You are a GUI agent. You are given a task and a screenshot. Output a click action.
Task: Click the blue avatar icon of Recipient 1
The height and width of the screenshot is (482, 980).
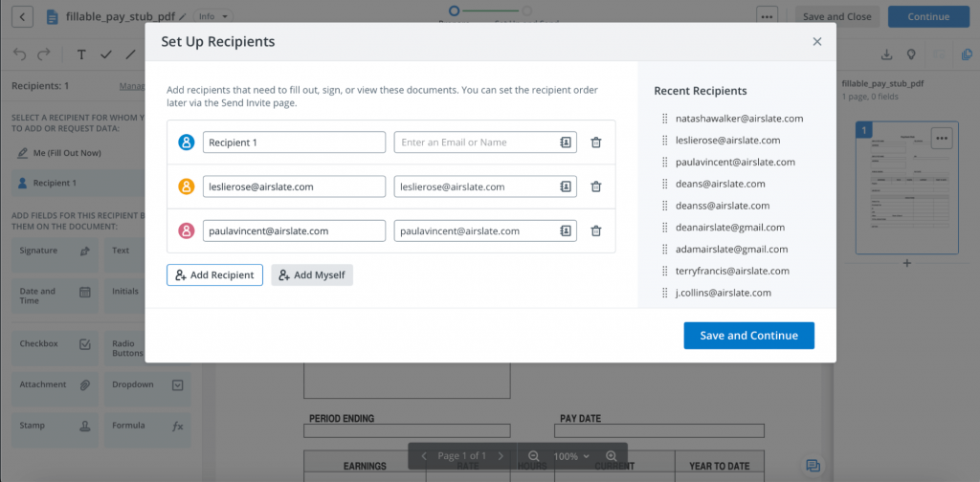pyautogui.click(x=187, y=142)
